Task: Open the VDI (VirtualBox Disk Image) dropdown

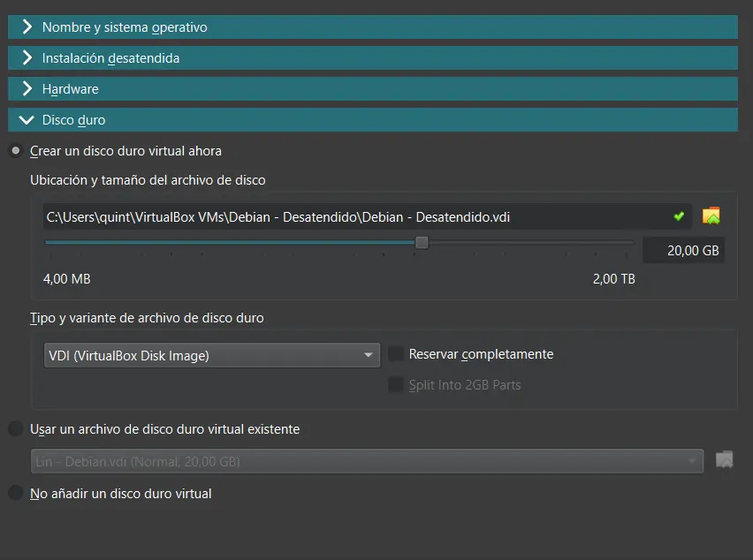Action: (x=210, y=356)
